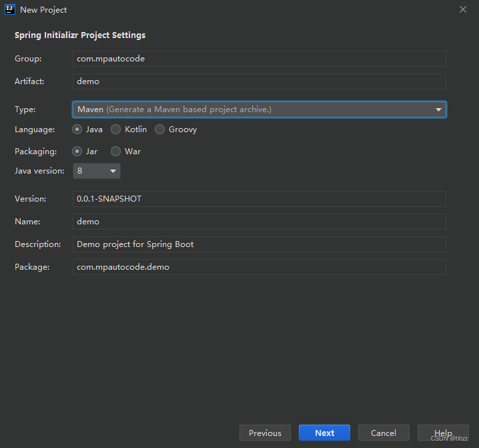The image size is (479, 448).
Task: Choose Kotlin as the language
Action: (115, 130)
